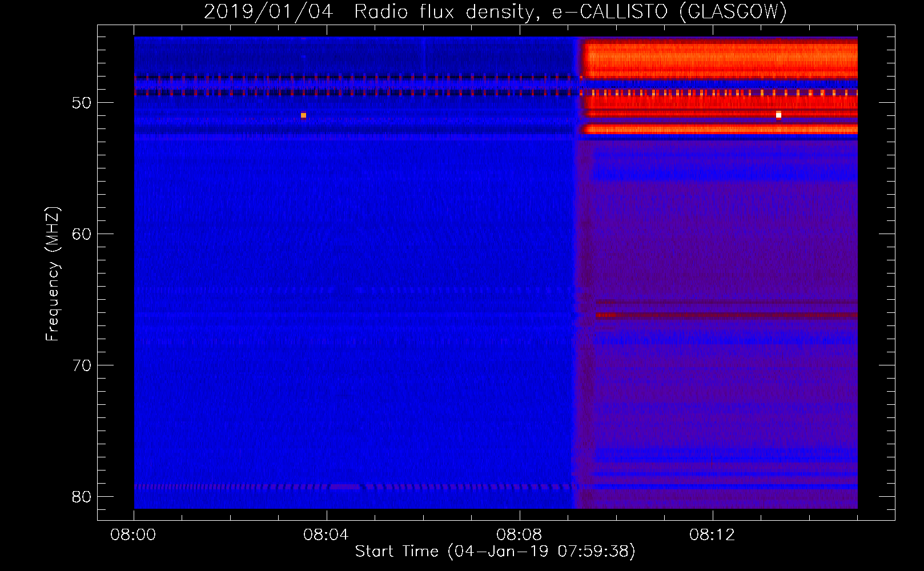This screenshot has width=924, height=571.
Task: Click the plot title '2019/01/04 Radio flux density, e-CALLISTO (GLASGOW)'
Action: (495, 11)
